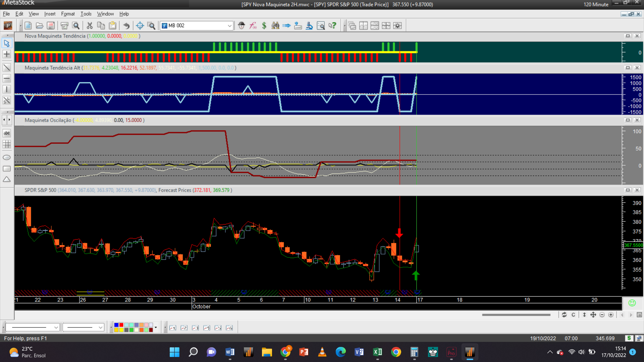Open the Tools menu

(86, 14)
